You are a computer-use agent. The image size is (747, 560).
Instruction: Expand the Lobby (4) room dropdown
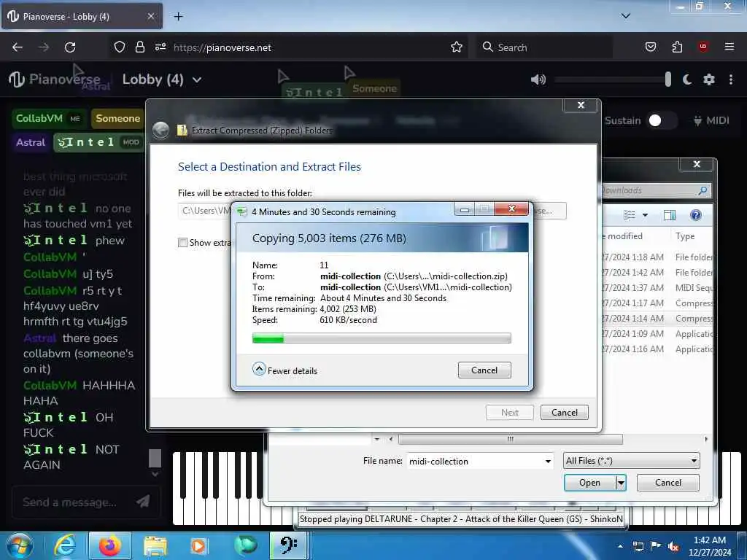[197, 80]
